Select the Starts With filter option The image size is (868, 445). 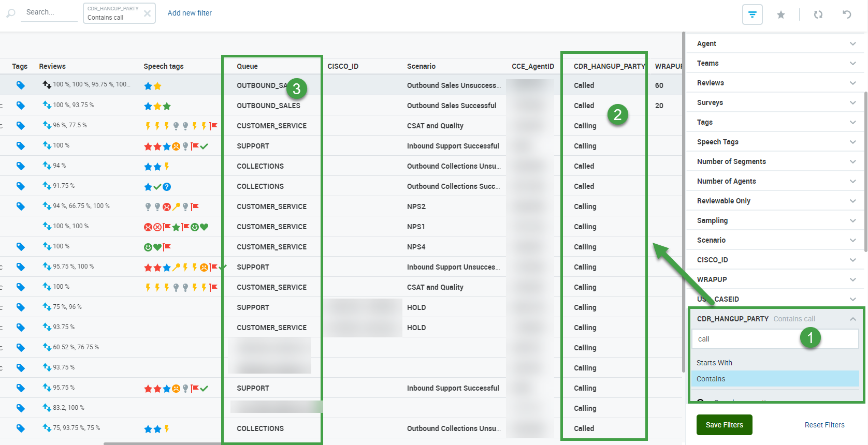pyautogui.click(x=714, y=363)
